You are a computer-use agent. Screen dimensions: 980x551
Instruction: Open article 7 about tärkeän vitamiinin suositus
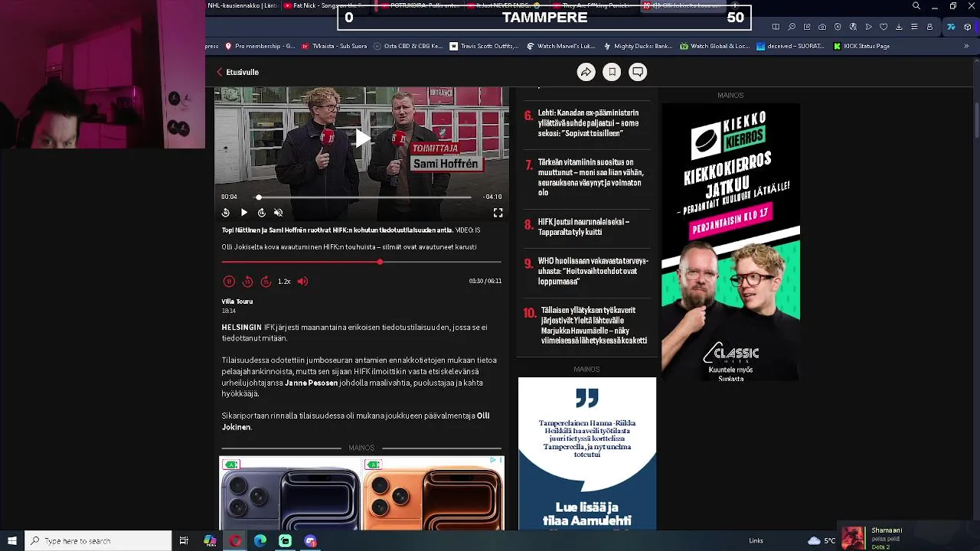(x=586, y=178)
